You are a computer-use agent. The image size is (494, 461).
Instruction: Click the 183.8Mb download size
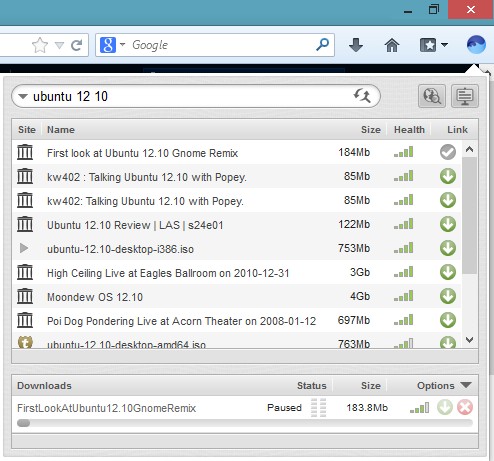pos(367,408)
